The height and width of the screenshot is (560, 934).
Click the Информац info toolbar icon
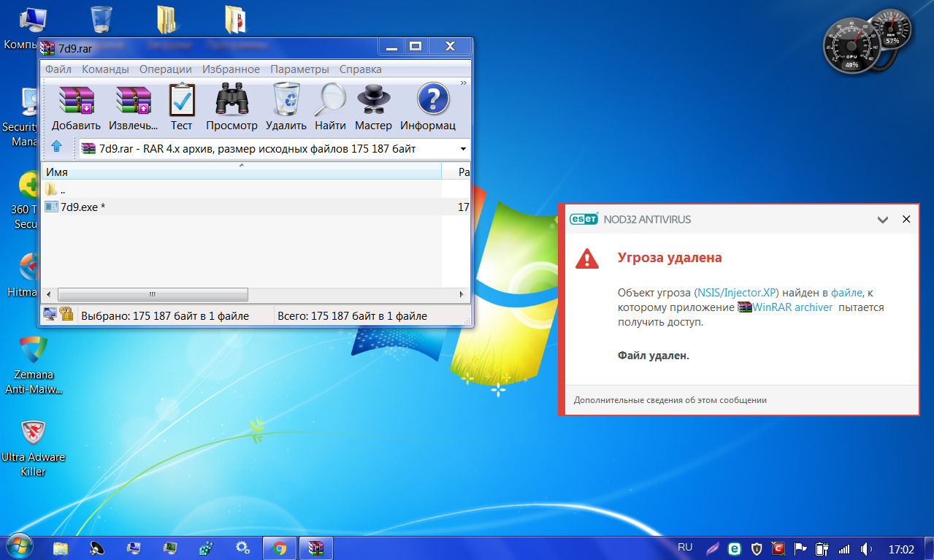click(x=431, y=106)
